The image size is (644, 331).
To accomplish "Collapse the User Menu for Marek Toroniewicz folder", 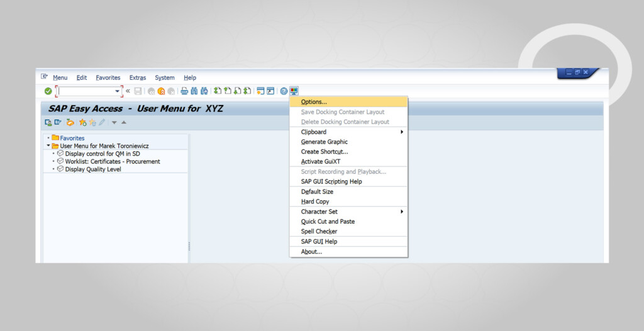I will pos(48,146).
